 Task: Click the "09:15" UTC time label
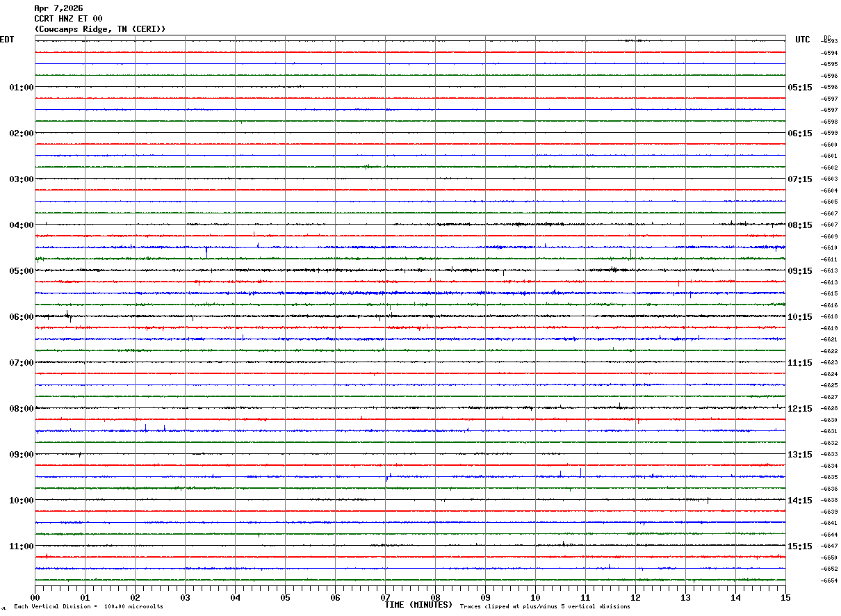point(800,271)
